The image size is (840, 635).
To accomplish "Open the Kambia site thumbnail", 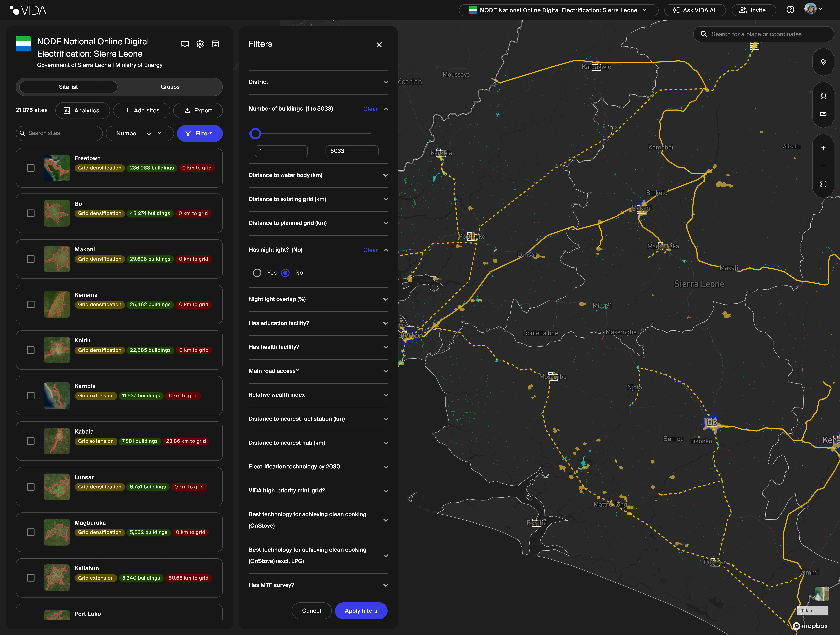I will (57, 396).
